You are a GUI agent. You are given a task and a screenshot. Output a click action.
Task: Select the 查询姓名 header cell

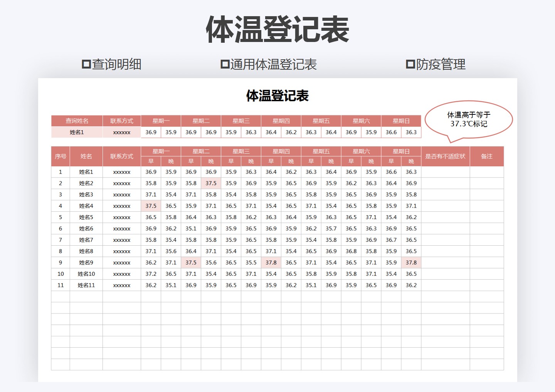point(77,121)
